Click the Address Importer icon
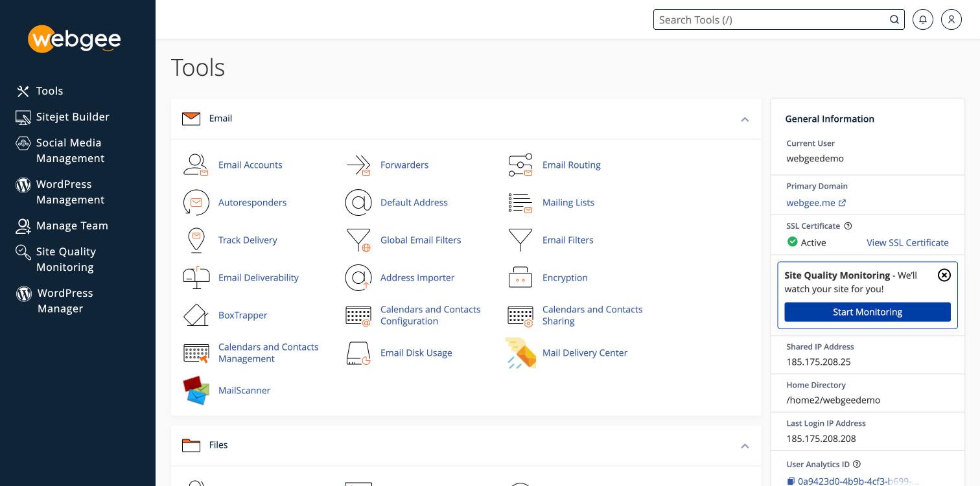Screen dimensions: 980x486 point(358,277)
